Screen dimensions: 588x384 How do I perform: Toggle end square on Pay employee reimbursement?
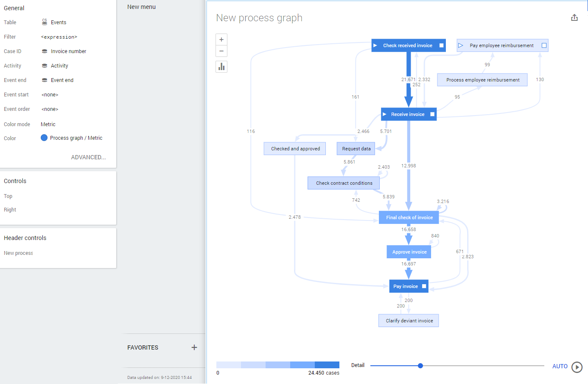(544, 45)
